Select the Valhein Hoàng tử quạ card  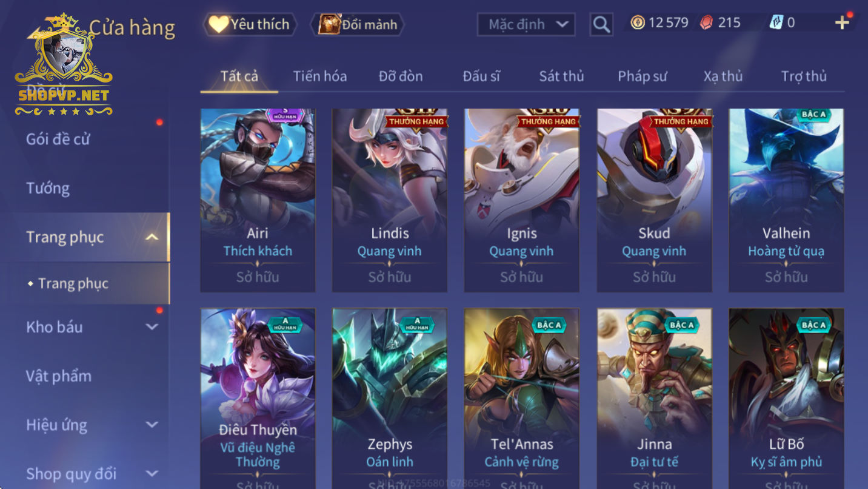click(x=786, y=200)
